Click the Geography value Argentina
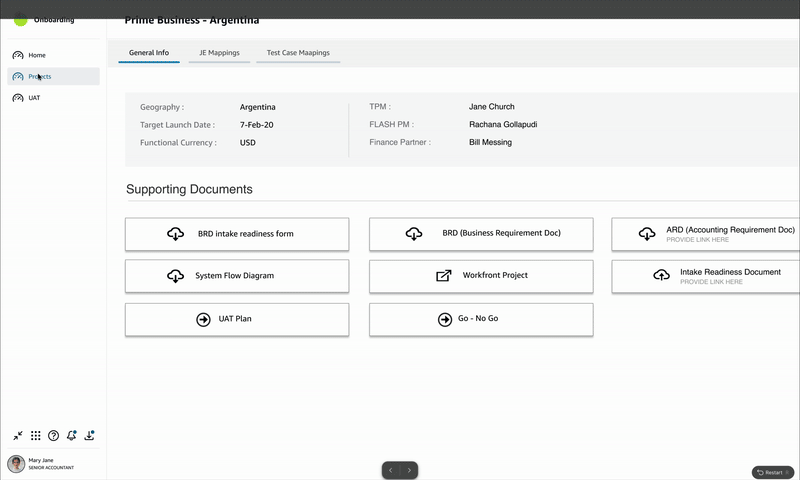 [x=258, y=107]
